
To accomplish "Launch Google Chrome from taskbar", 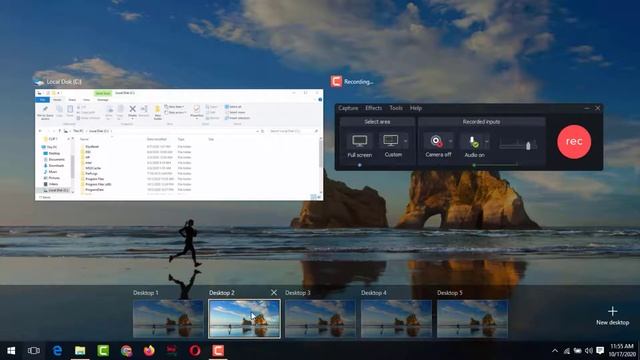I will pyautogui.click(x=126, y=351).
